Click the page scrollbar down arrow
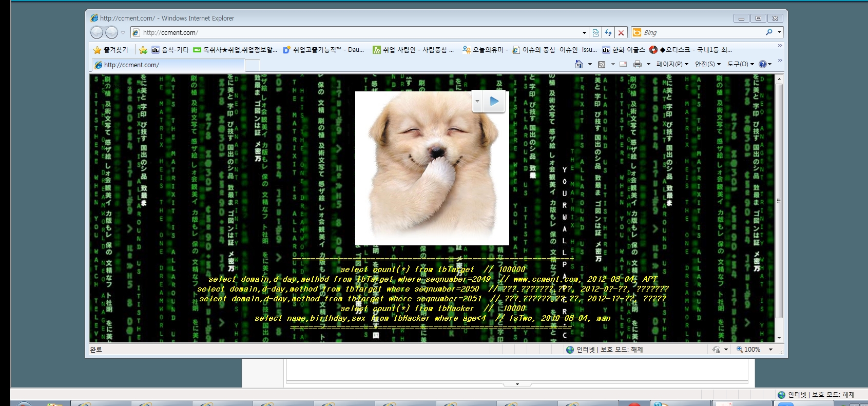This screenshot has width=868, height=406. (779, 338)
